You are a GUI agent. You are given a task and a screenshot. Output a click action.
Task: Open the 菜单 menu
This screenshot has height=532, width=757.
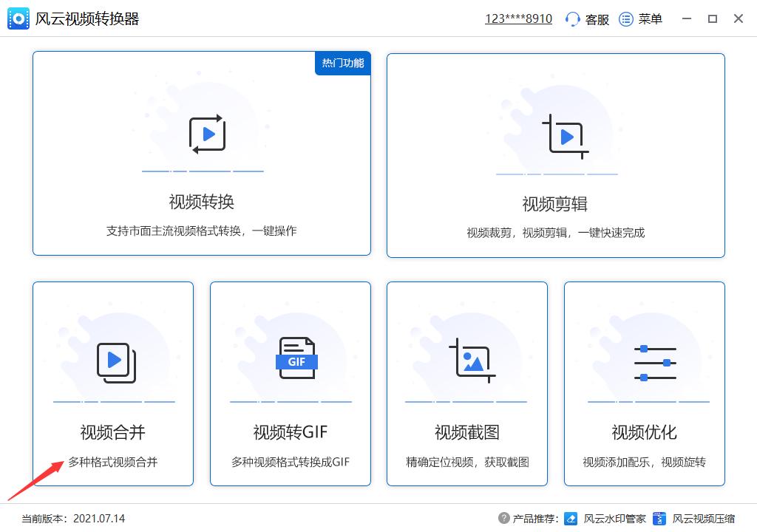(641, 19)
